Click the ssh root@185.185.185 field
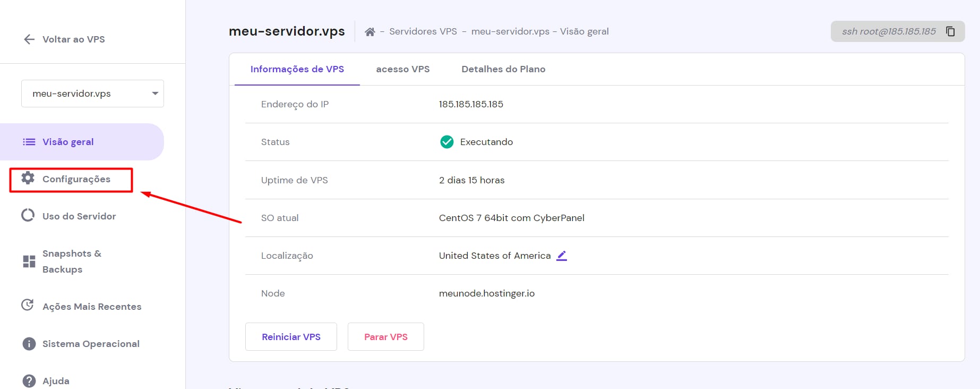The height and width of the screenshot is (389, 980). tap(888, 31)
